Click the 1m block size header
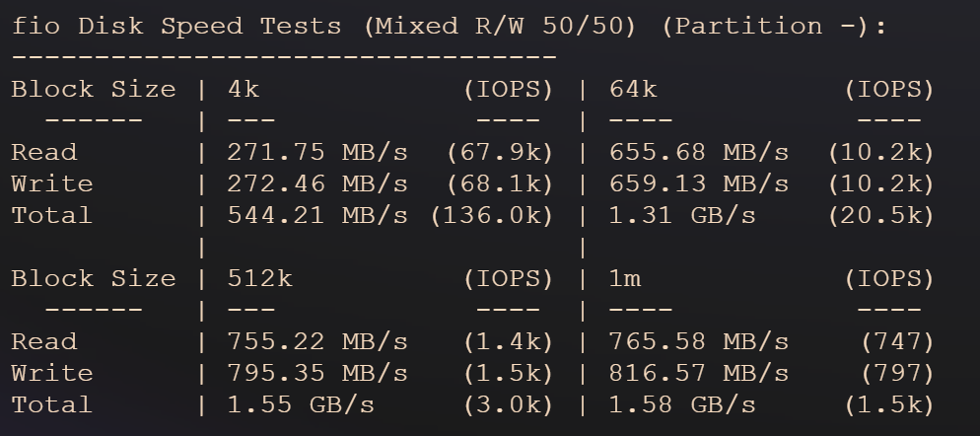 click(x=625, y=278)
